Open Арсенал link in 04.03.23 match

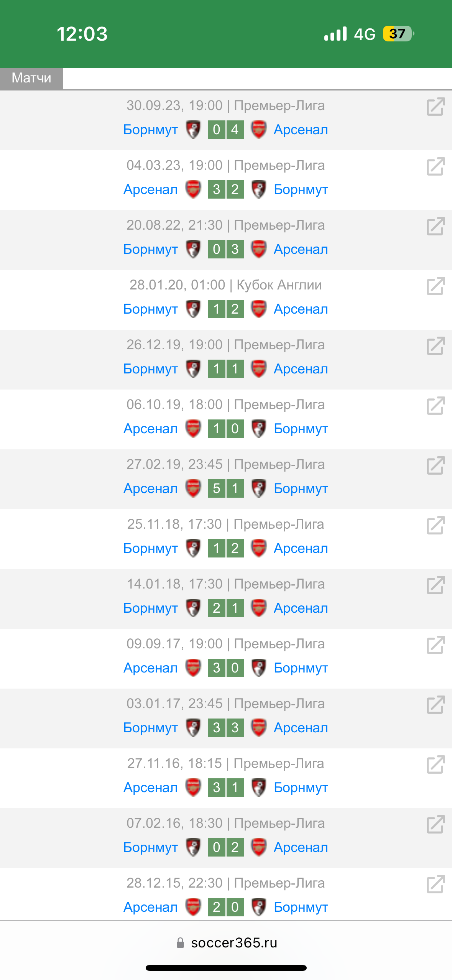151,189
